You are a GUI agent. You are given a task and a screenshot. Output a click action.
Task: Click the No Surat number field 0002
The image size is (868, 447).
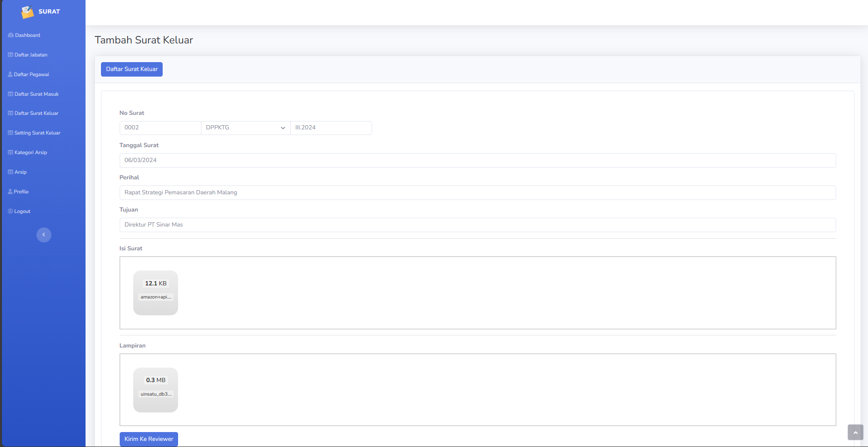160,128
